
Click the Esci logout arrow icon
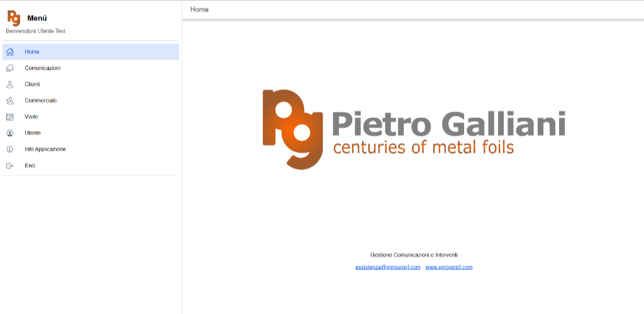point(10,166)
